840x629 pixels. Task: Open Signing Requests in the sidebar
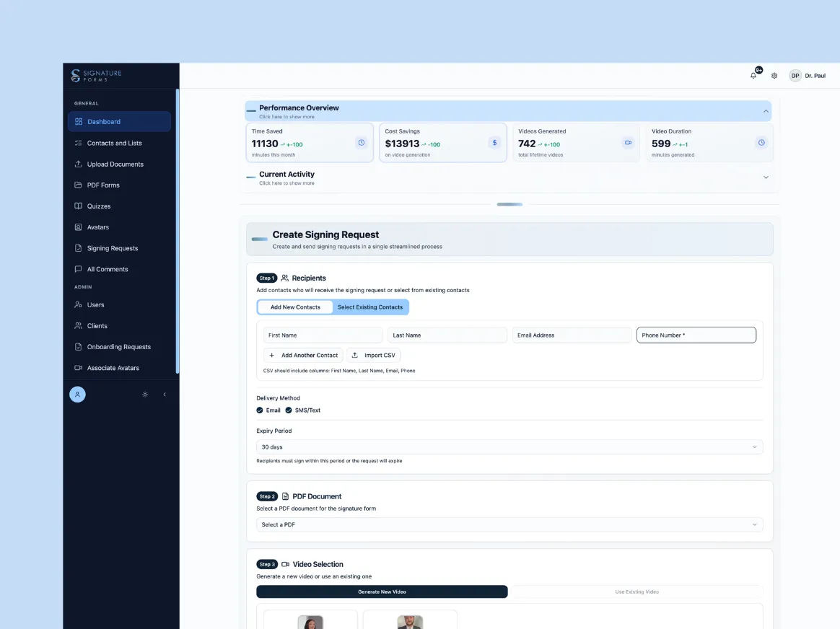(x=112, y=247)
